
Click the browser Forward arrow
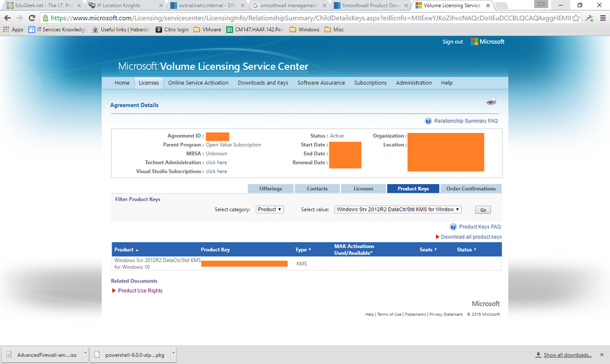(x=20, y=18)
